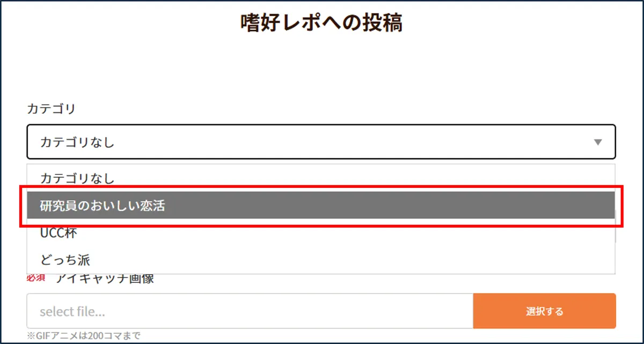Choose the 研究員のおいしい恋活 option
Image resolution: width=644 pixels, height=344 pixels.
(102, 206)
